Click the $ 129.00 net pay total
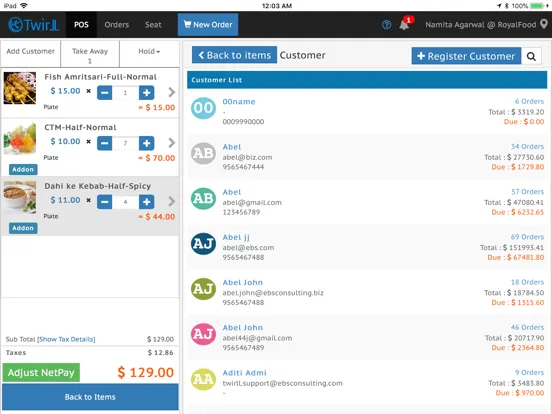The image size is (552, 414). (x=145, y=372)
